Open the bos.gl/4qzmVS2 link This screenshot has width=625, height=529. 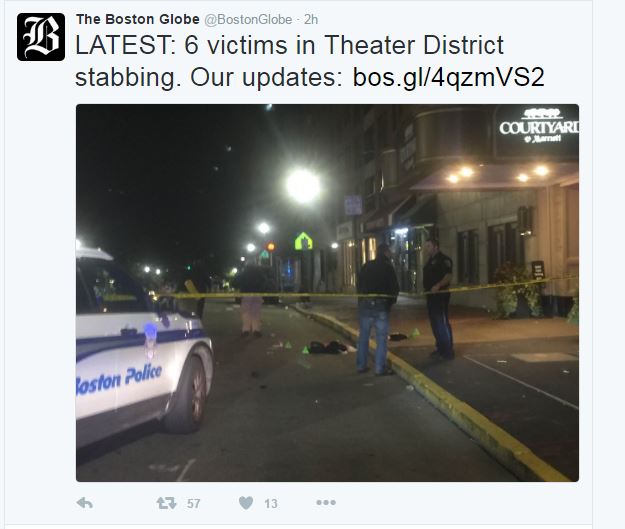click(x=448, y=77)
